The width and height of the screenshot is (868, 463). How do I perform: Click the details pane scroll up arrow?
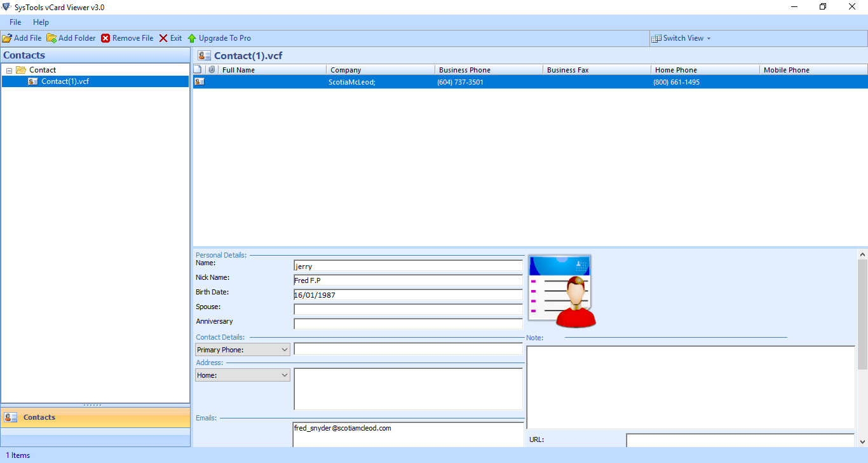coord(862,254)
